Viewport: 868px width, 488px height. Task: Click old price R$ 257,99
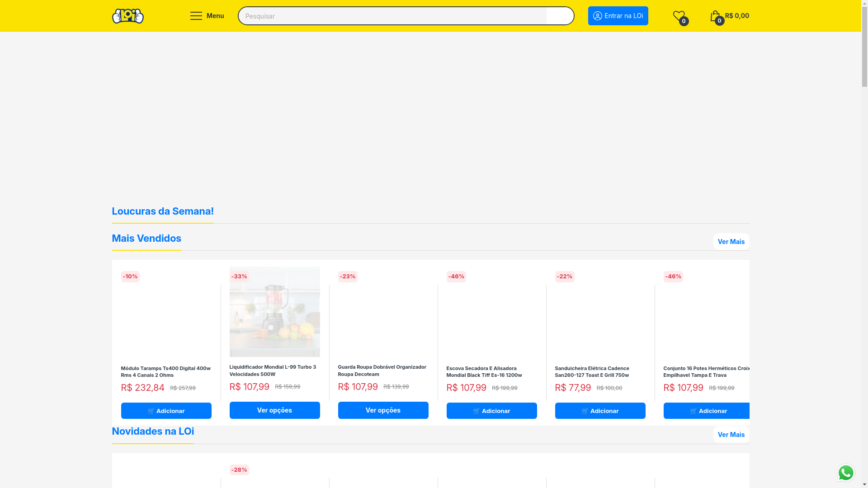click(x=183, y=388)
